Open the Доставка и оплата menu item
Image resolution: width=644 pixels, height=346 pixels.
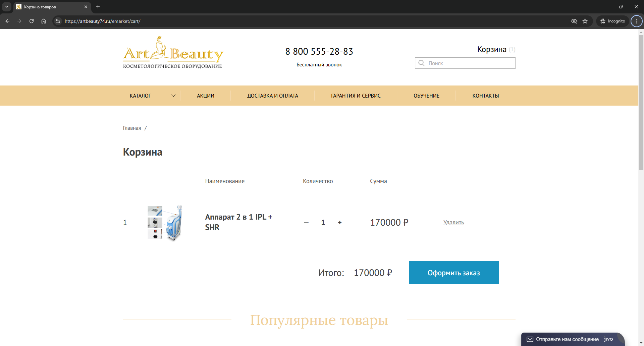[x=272, y=96]
